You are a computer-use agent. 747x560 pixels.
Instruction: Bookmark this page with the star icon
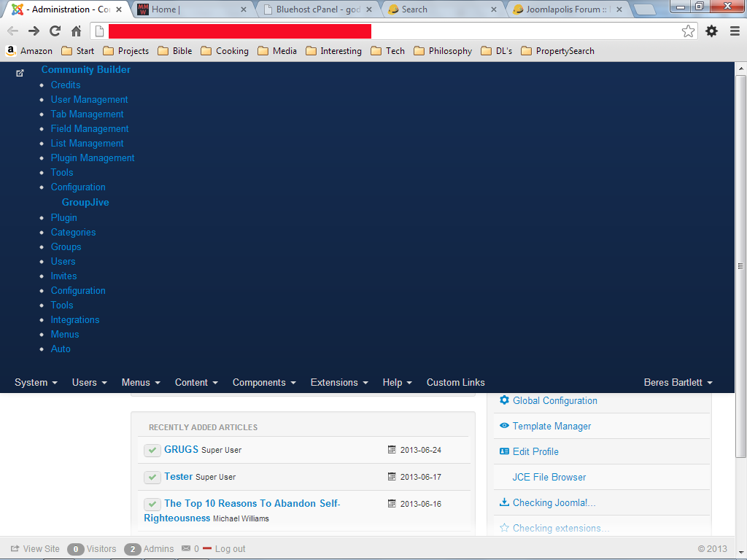click(x=688, y=31)
